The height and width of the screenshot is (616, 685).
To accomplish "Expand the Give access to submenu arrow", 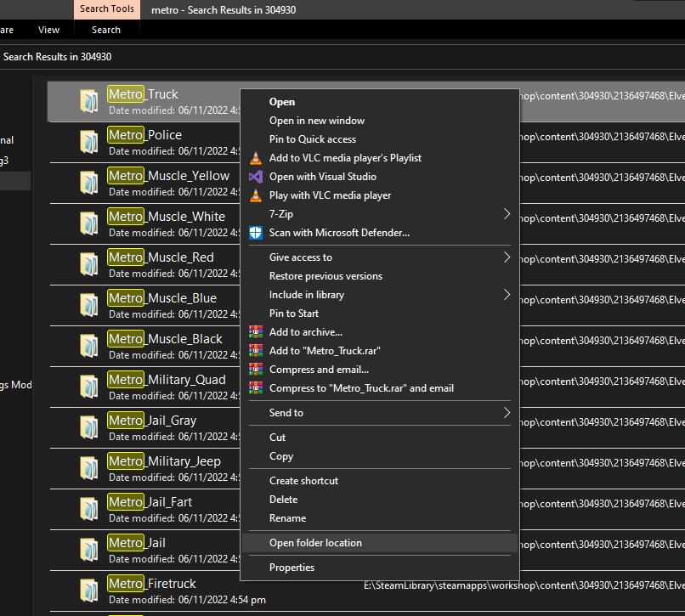I will tap(507, 257).
